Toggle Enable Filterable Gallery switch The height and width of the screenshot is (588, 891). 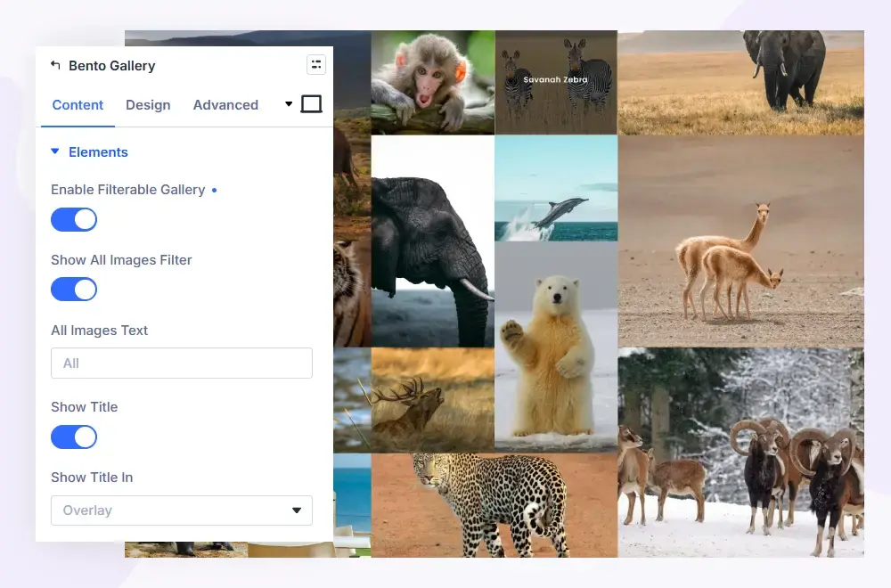coord(74,220)
